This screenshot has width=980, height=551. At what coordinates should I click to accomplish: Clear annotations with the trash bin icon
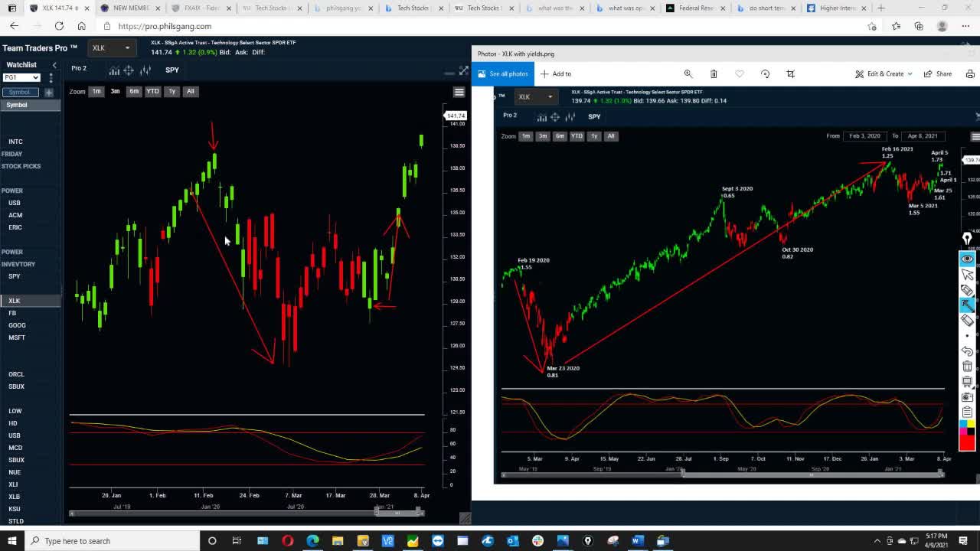point(967,366)
